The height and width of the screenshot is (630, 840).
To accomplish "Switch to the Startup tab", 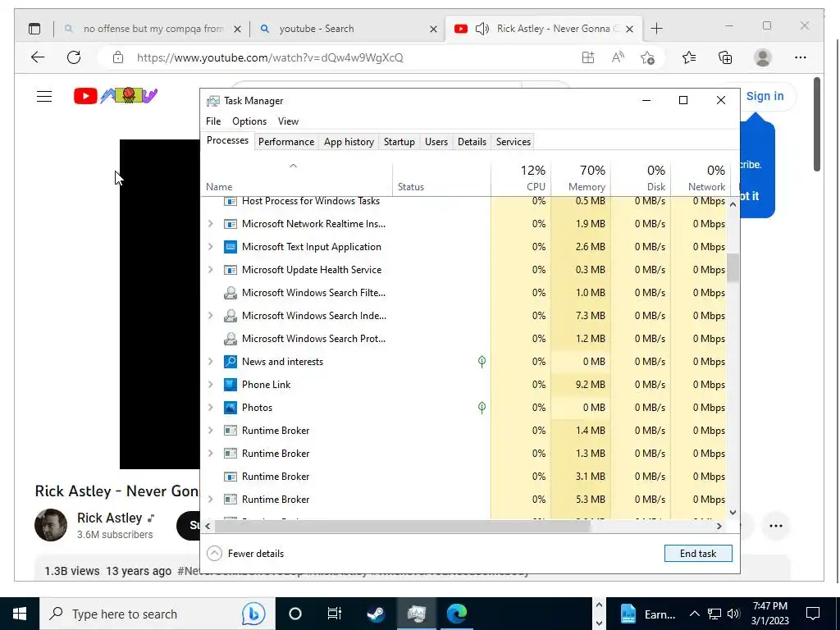I will tap(399, 141).
